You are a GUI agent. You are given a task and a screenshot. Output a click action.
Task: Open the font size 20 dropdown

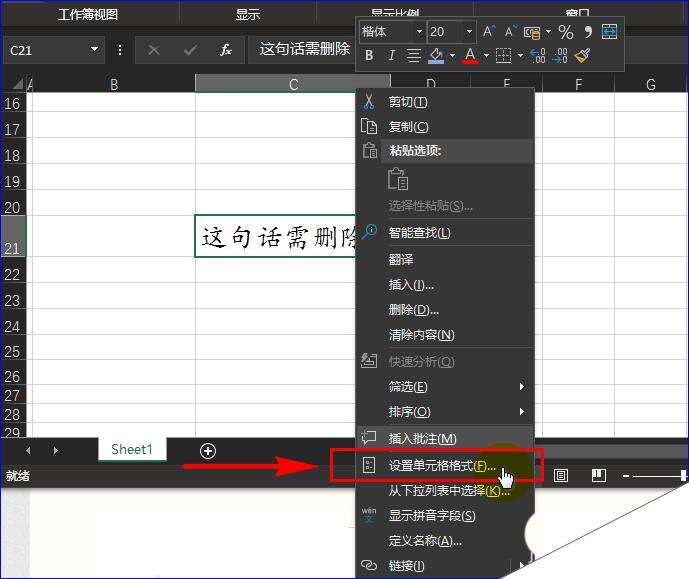coord(469,31)
